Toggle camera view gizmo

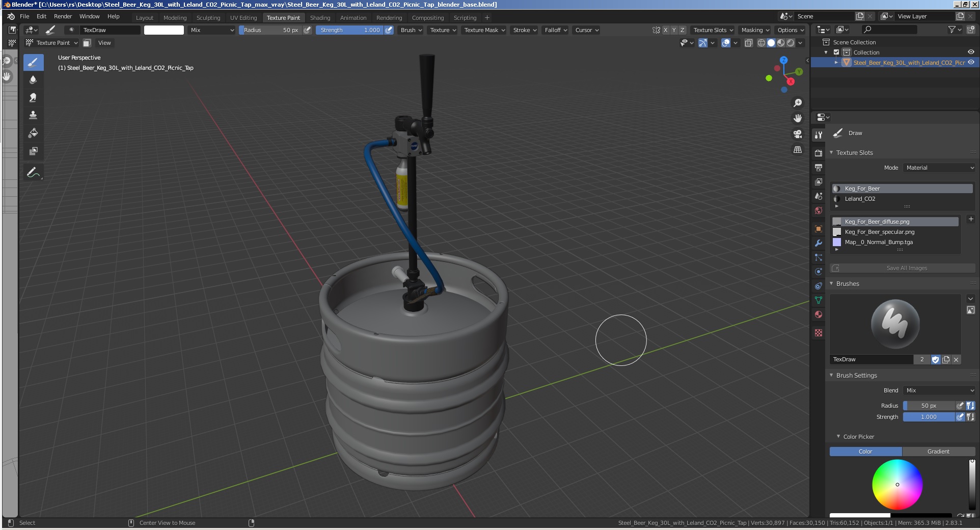798,134
